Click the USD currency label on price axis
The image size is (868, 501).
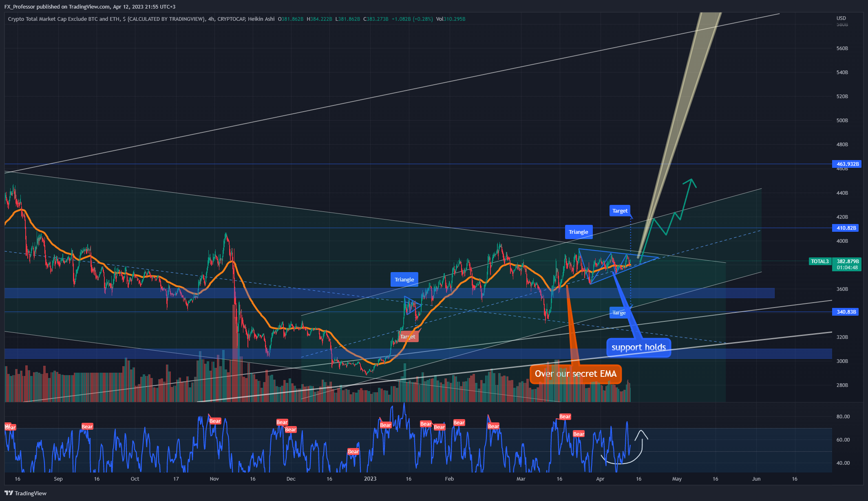click(841, 18)
